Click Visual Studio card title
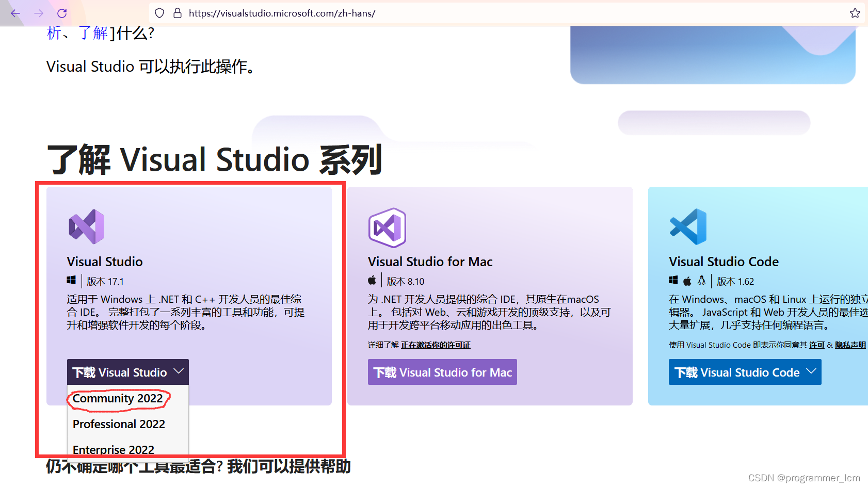Screen dimensions: 868x488 click(x=105, y=262)
